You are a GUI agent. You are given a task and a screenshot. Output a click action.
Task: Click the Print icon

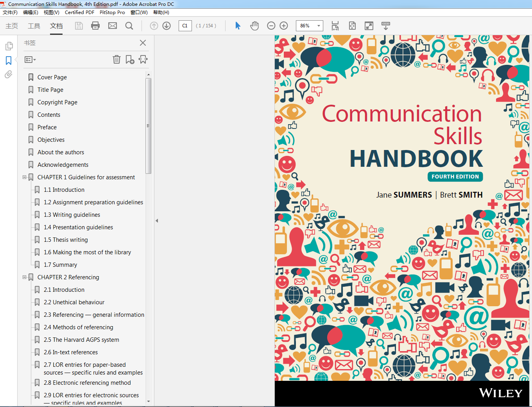95,26
